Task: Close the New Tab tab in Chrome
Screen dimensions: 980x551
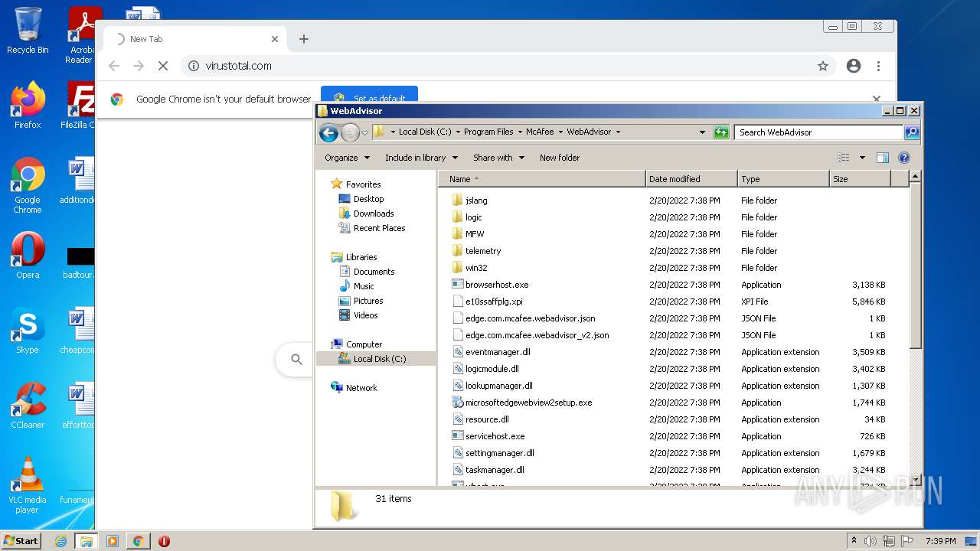Action: coord(275,39)
